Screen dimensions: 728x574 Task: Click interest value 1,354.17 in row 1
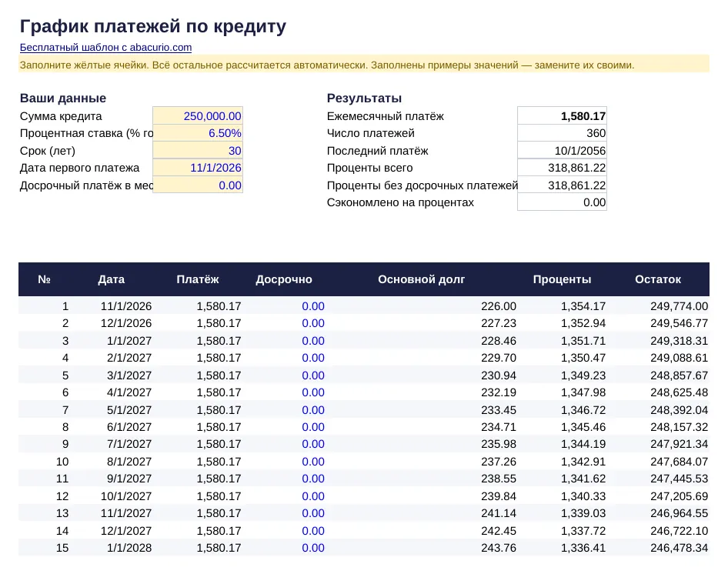click(x=583, y=306)
